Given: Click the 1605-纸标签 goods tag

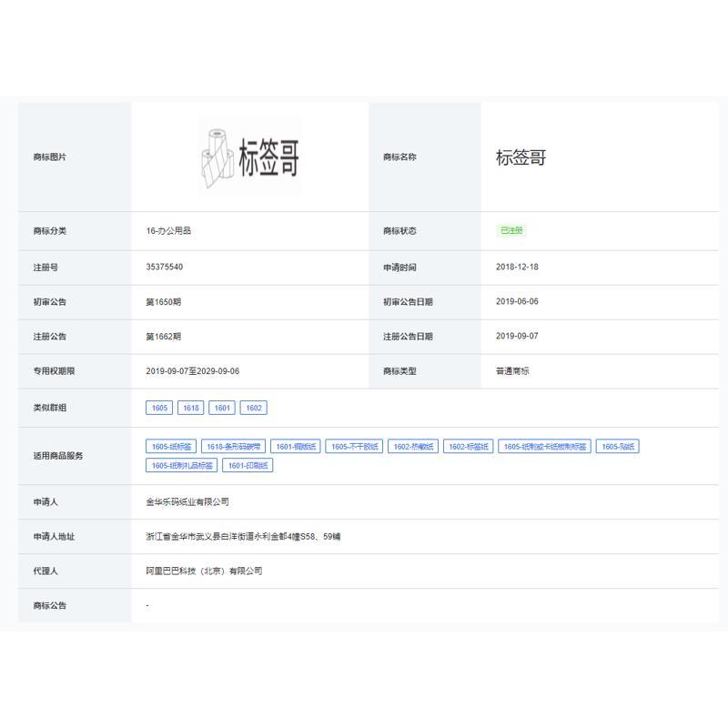Looking at the screenshot, I should [x=171, y=446].
